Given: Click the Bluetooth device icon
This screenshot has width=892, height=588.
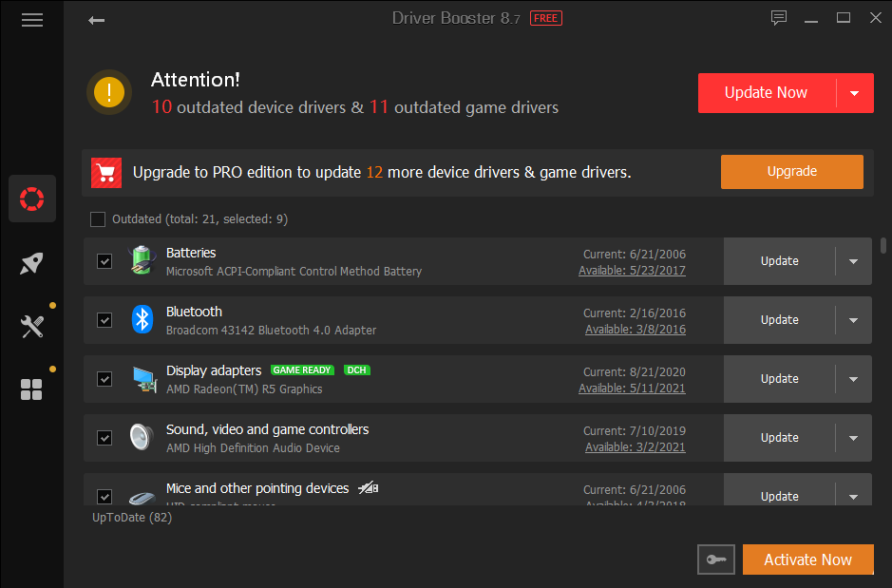Looking at the screenshot, I should (142, 320).
